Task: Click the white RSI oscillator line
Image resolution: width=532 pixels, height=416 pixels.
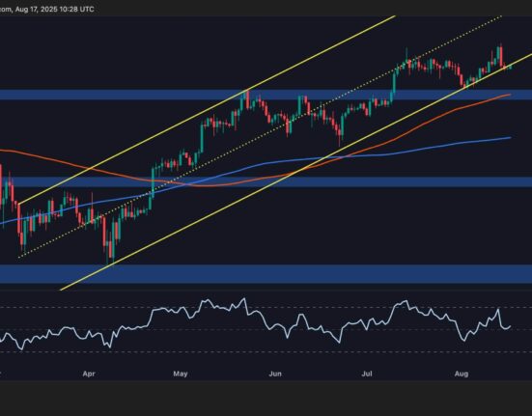Action: pyautogui.click(x=255, y=322)
